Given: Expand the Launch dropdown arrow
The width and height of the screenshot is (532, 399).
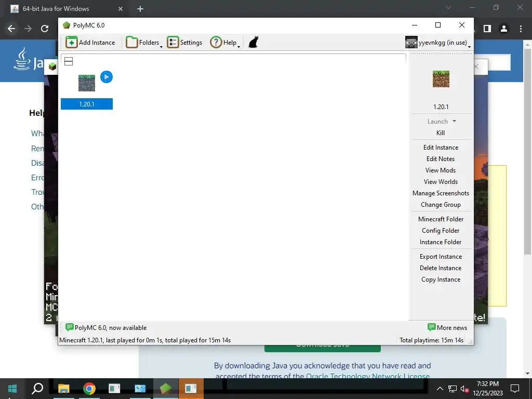Looking at the screenshot, I should coord(454,121).
